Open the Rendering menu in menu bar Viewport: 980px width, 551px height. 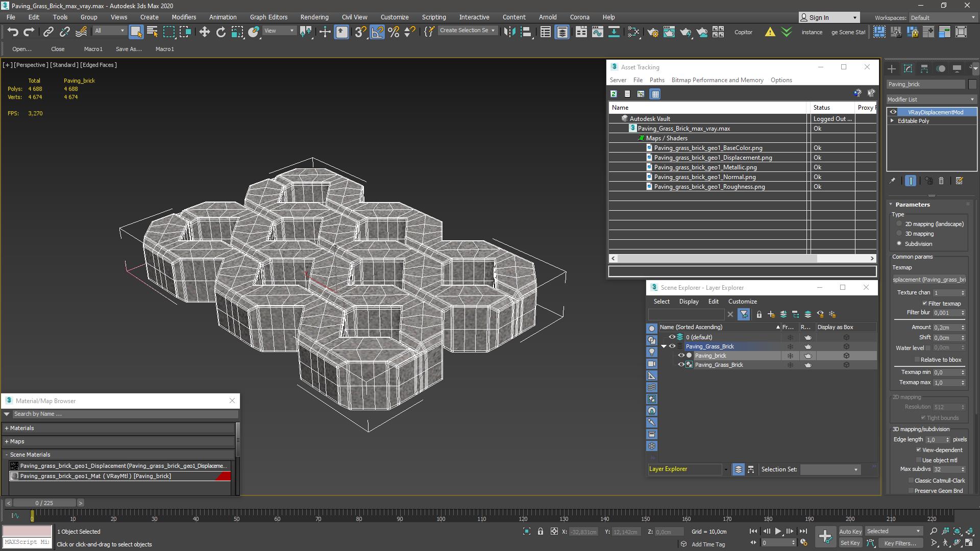pyautogui.click(x=314, y=17)
